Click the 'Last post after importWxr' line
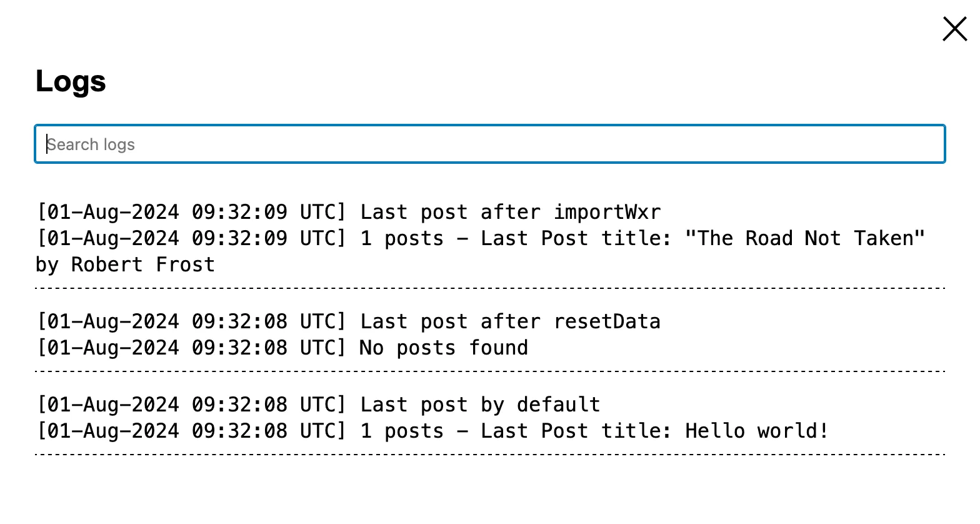The height and width of the screenshot is (524, 980). tap(511, 211)
